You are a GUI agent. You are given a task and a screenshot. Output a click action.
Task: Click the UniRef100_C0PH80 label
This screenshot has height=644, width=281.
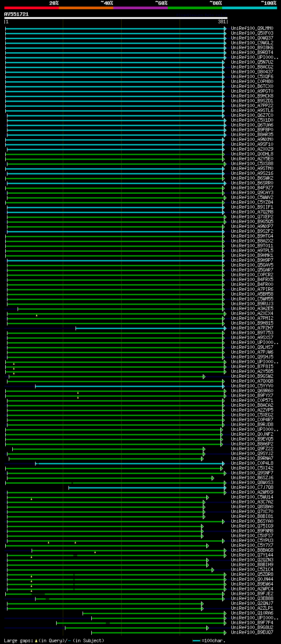[x=252, y=82]
